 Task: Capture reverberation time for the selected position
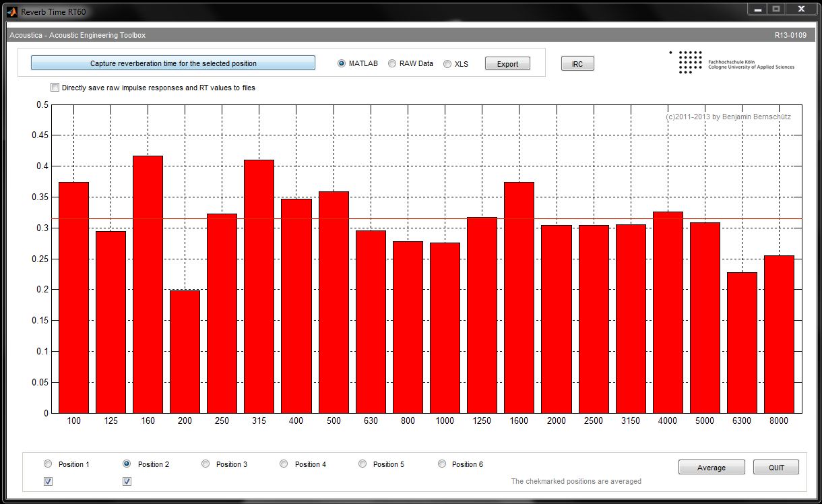(x=173, y=63)
